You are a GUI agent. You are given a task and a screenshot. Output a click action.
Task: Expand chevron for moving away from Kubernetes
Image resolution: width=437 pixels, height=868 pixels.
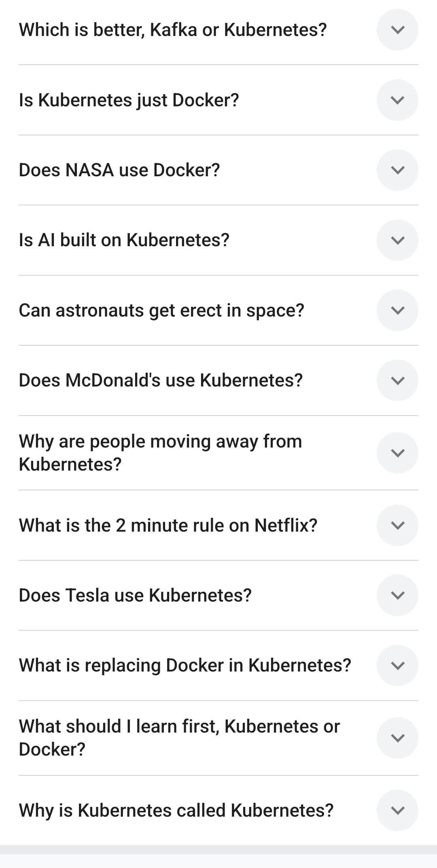coord(397,453)
